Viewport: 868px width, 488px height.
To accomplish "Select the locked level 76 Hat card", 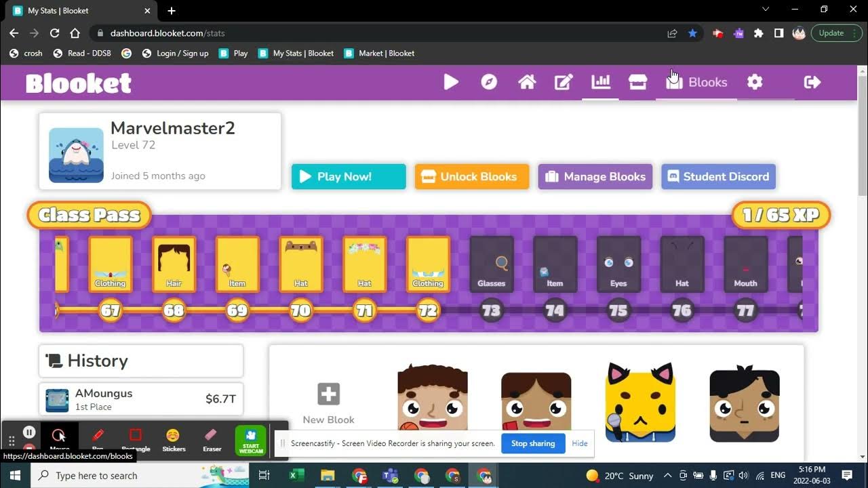I will [x=682, y=264].
